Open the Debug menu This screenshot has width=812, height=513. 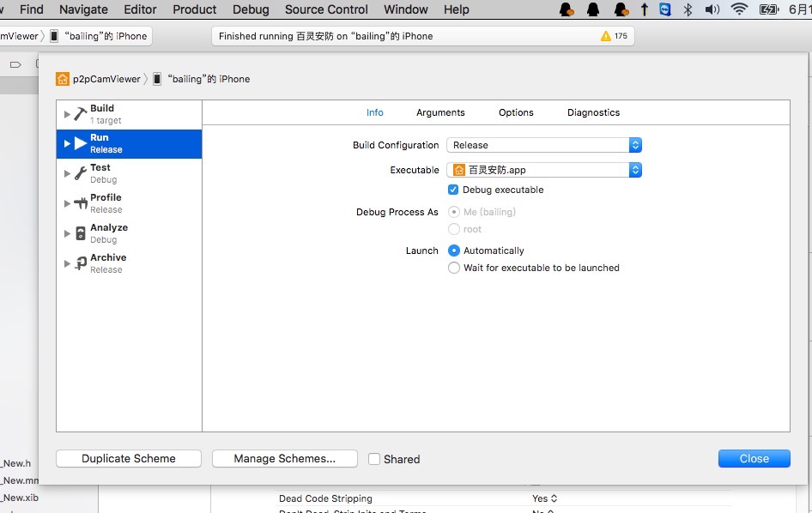coord(251,9)
